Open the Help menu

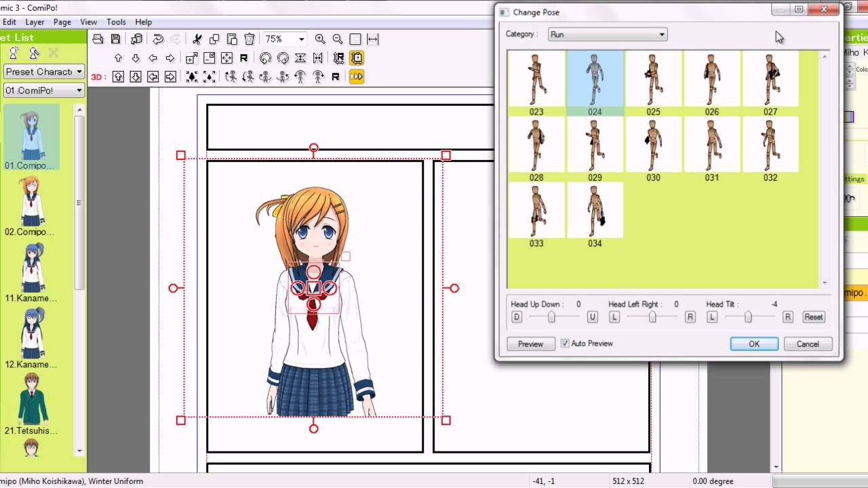pos(143,22)
